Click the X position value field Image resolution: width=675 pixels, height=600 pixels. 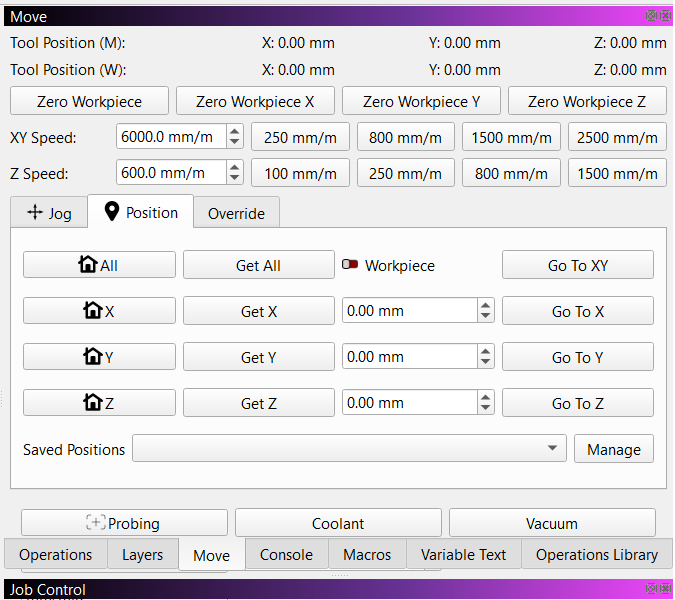408,311
